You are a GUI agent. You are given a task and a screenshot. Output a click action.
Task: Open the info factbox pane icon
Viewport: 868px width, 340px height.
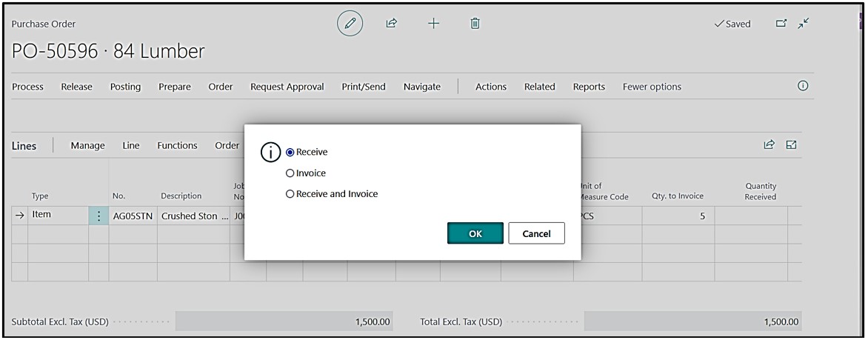point(801,86)
